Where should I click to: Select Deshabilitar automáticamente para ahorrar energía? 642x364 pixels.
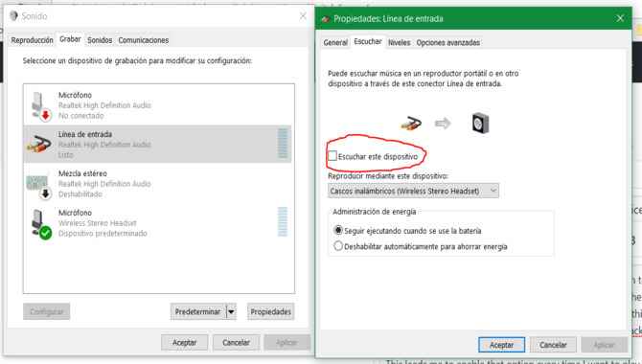click(338, 246)
